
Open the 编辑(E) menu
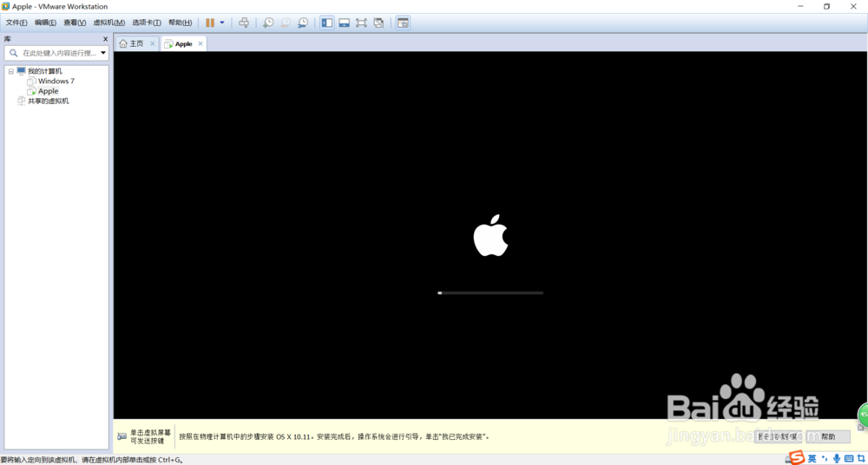45,23
